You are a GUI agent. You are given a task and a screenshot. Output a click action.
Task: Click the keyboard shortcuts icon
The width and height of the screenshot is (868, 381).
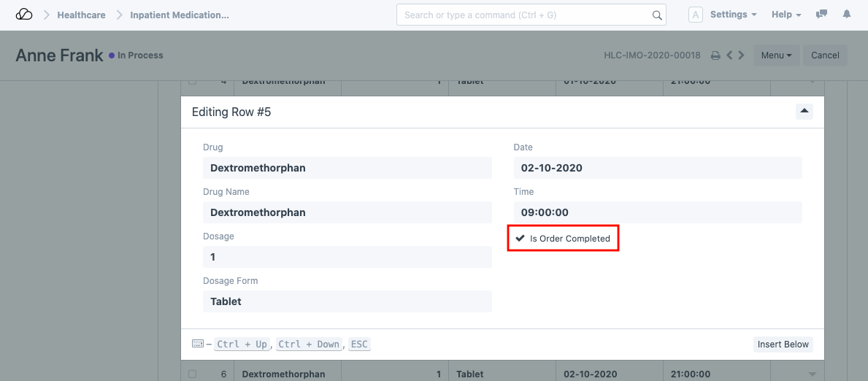click(x=197, y=344)
